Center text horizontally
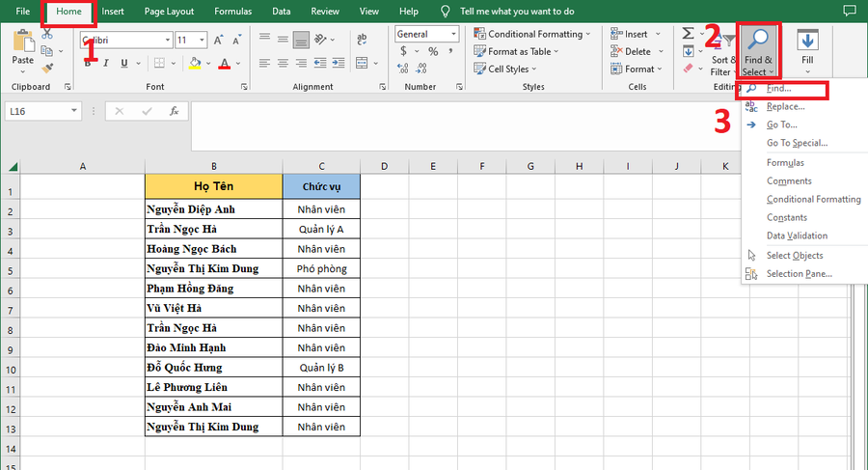The width and height of the screenshot is (868, 470). (x=283, y=63)
